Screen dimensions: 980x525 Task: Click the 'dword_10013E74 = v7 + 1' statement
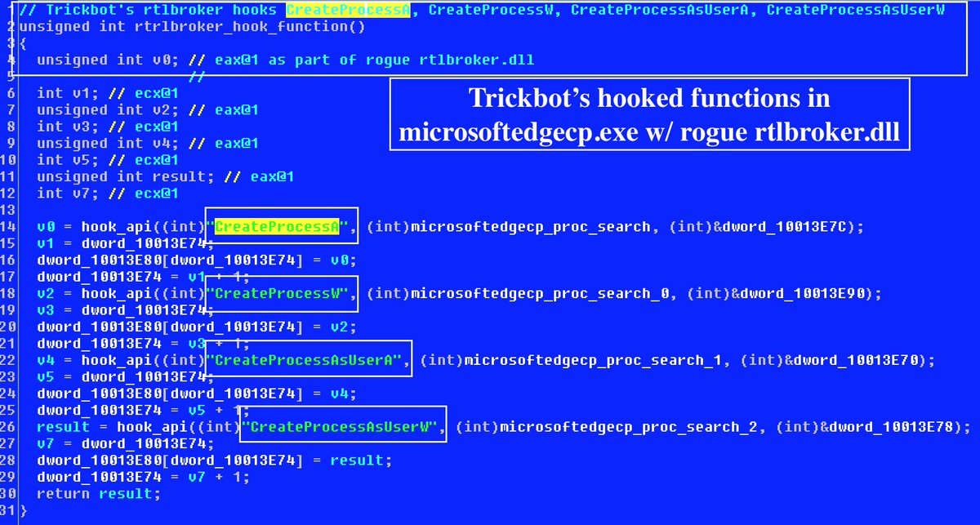143,477
